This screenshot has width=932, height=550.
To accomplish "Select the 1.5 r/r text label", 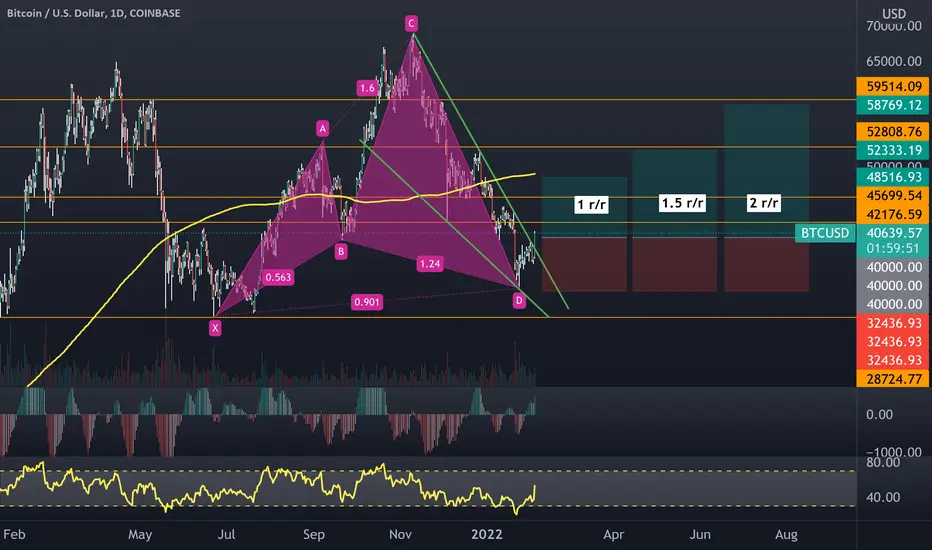I will 682,203.
